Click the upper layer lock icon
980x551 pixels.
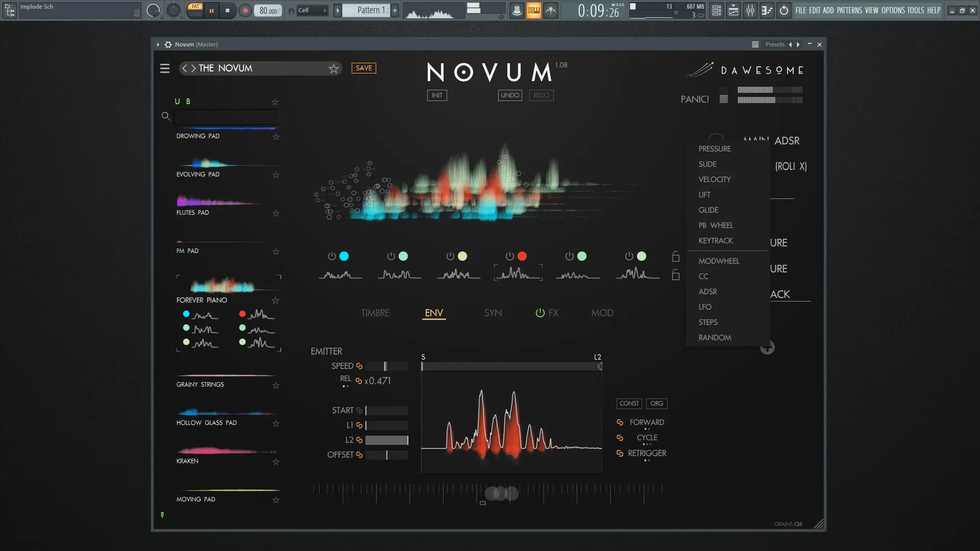(675, 256)
